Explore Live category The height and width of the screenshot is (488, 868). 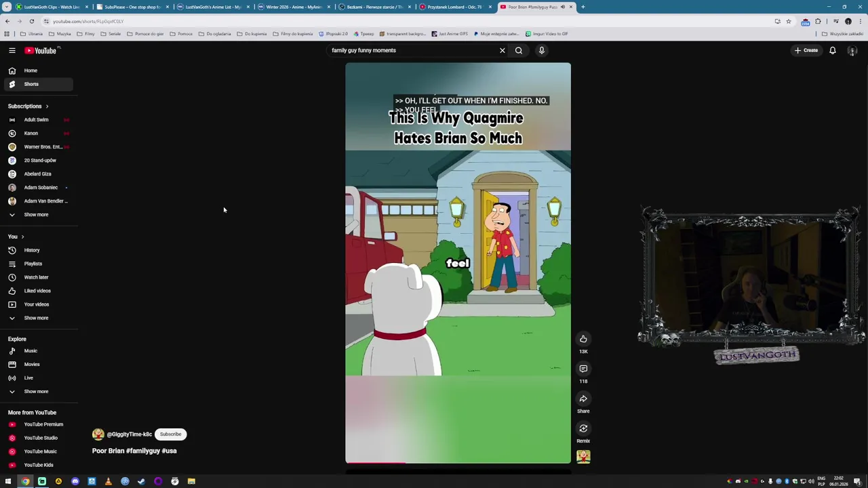(37, 378)
